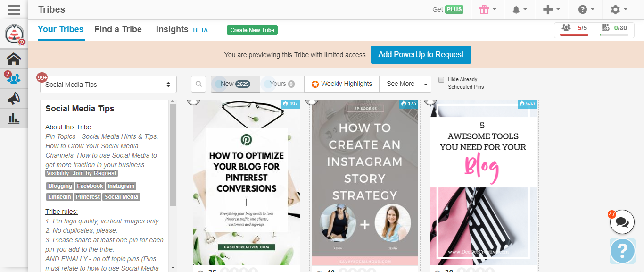Open the bar chart insights icon
644x272 pixels.
click(x=14, y=118)
